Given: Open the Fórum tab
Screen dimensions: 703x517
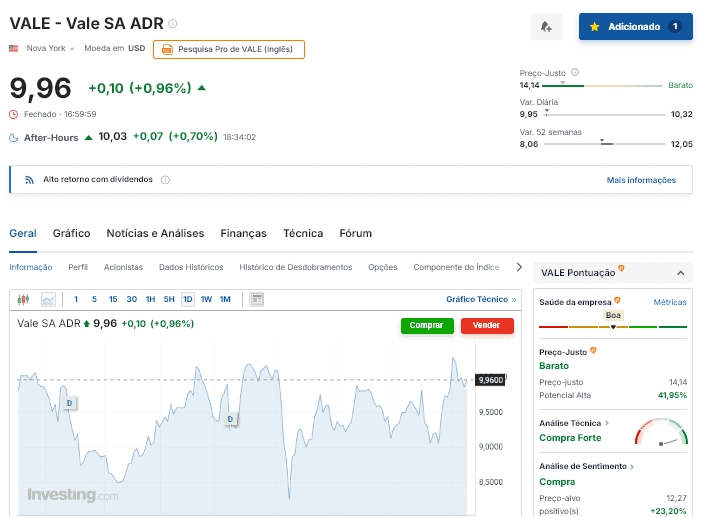Looking at the screenshot, I should coord(356,233).
